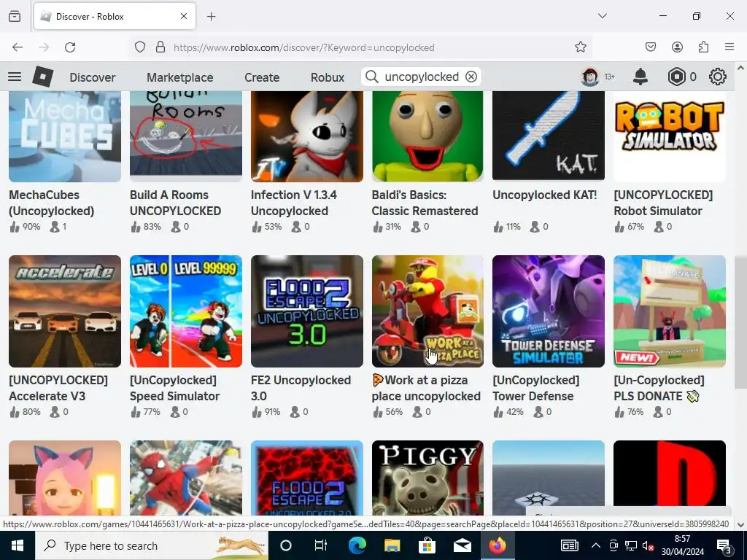
Task: Open the Create nav link
Action: (262, 77)
